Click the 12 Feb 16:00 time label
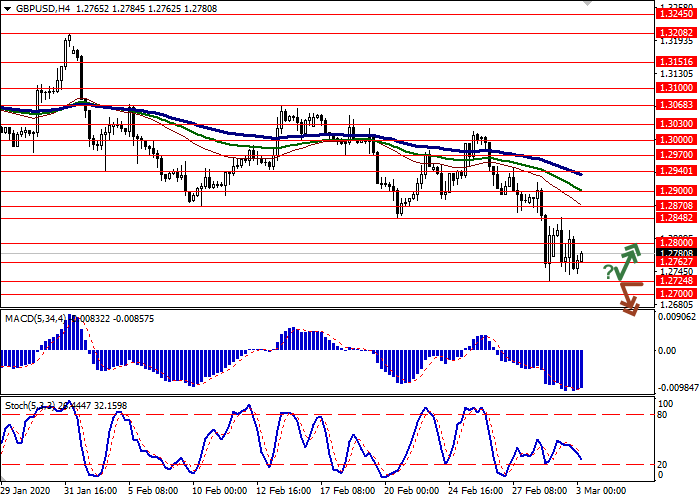This screenshot has height=500, width=700. [x=282, y=491]
